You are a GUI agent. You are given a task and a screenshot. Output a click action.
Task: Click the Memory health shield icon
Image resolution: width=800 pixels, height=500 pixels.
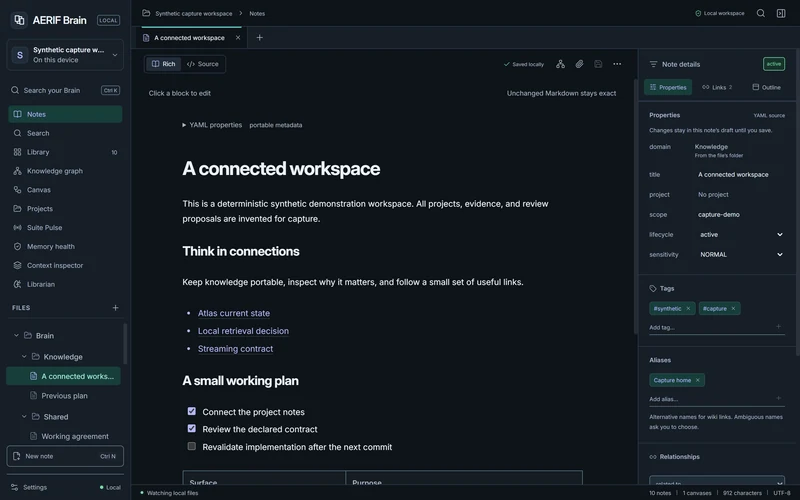pyautogui.click(x=17, y=246)
